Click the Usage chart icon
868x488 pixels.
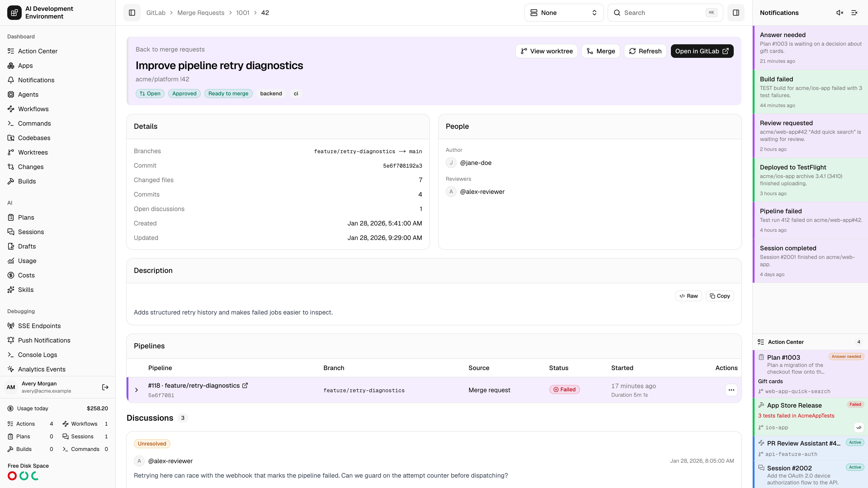[x=11, y=261]
